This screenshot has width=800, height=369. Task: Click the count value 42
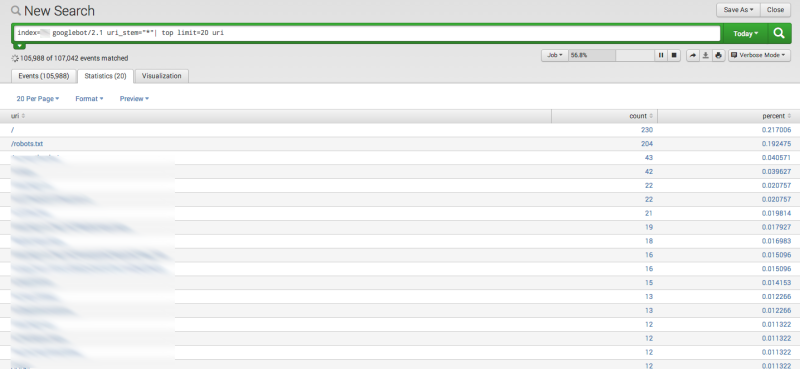click(x=649, y=171)
